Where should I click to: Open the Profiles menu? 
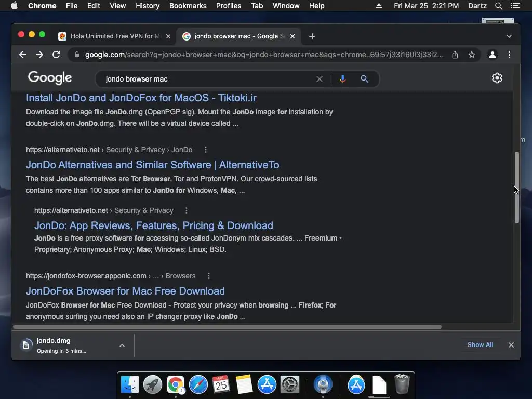pyautogui.click(x=229, y=6)
